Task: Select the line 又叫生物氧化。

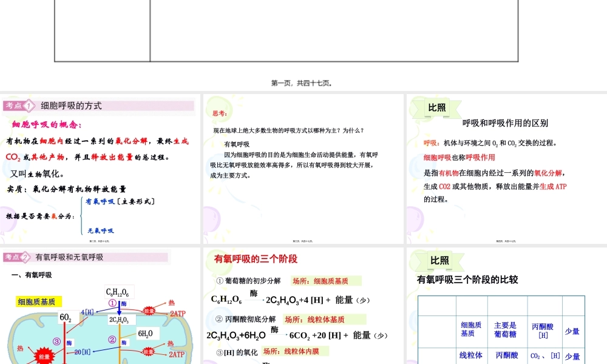Action: point(37,174)
